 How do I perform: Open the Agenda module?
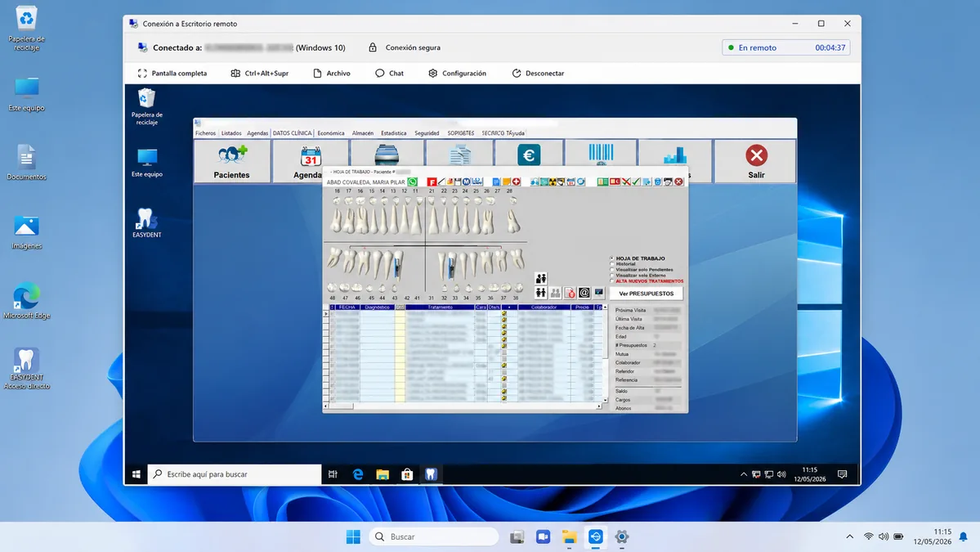point(310,161)
